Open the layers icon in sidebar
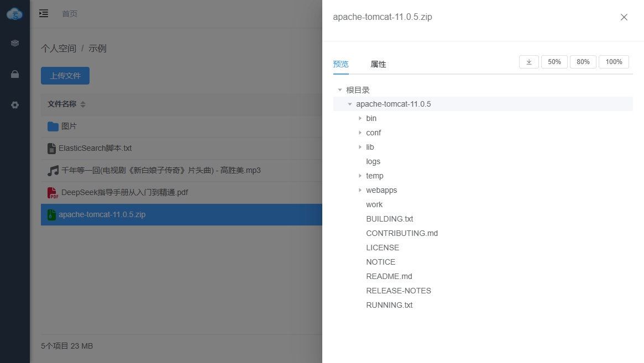644x363 pixels. tap(15, 43)
